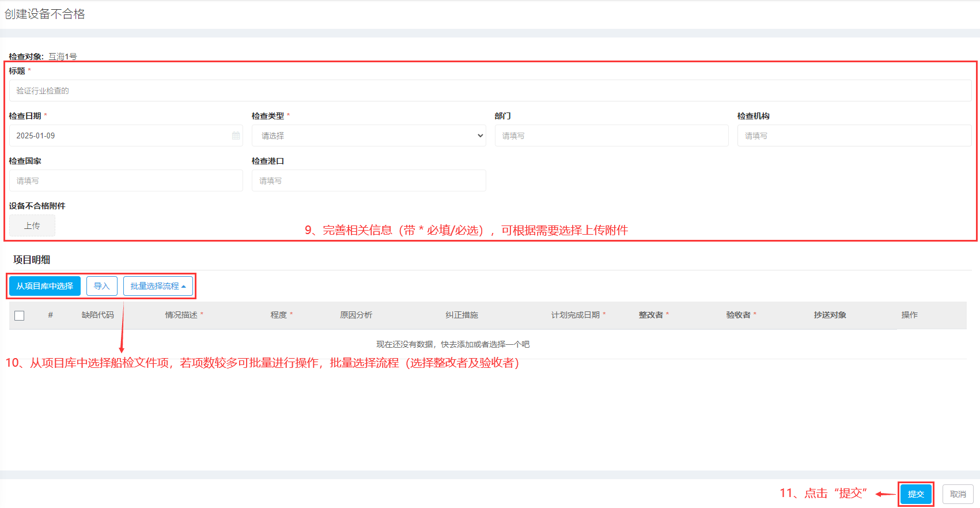The height and width of the screenshot is (508, 980).
Task: Focus the 标题 input field
Action: click(490, 91)
